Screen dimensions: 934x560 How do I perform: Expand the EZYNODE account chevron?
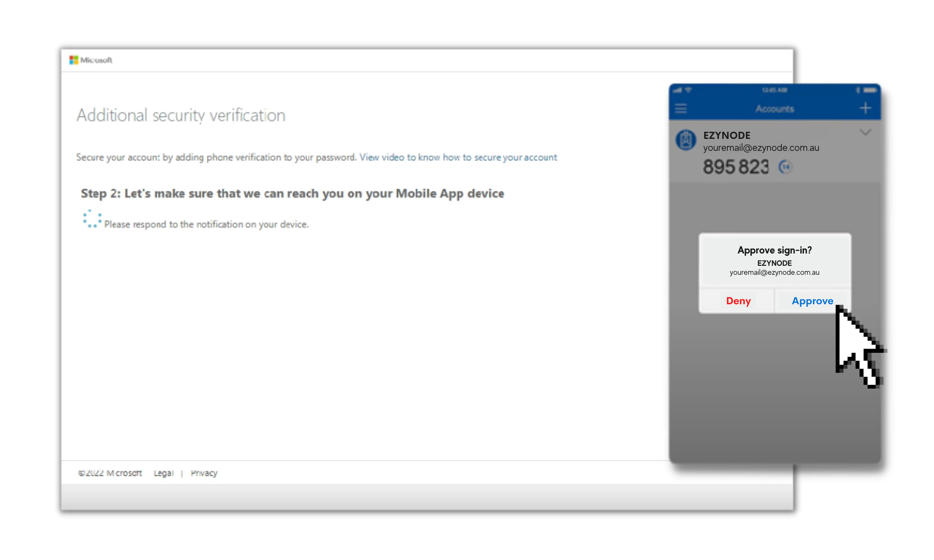coord(865,133)
